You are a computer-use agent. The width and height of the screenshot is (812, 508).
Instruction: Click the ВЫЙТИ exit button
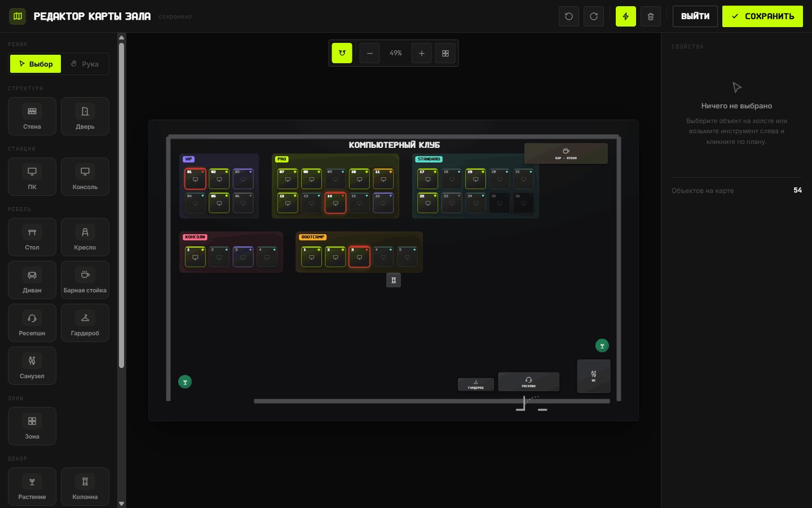pyautogui.click(x=695, y=16)
